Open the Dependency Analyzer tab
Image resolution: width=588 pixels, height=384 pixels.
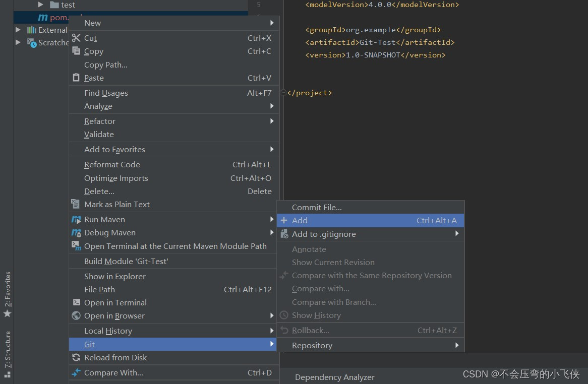tap(334, 377)
